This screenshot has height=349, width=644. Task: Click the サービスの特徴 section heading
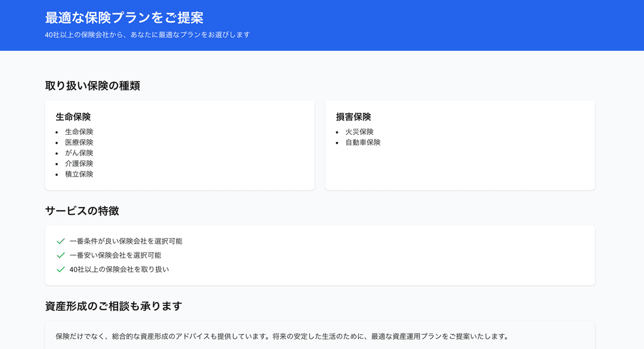pos(82,211)
